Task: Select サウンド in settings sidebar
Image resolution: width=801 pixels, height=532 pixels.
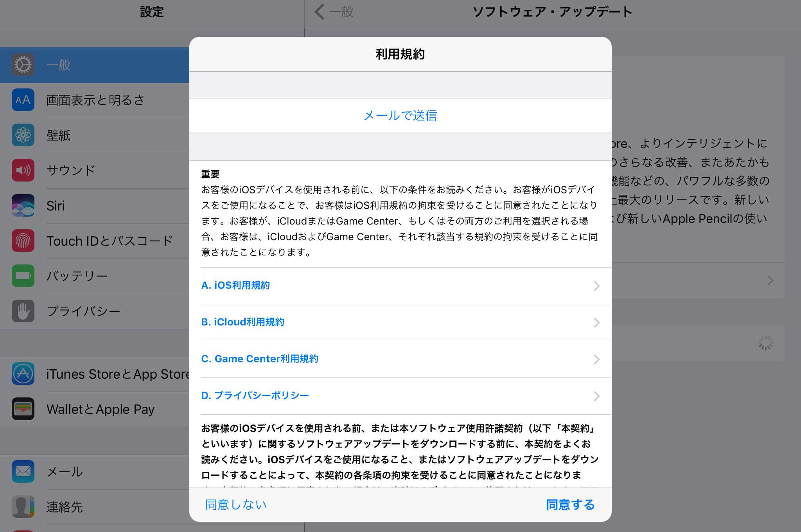Action: click(x=95, y=170)
